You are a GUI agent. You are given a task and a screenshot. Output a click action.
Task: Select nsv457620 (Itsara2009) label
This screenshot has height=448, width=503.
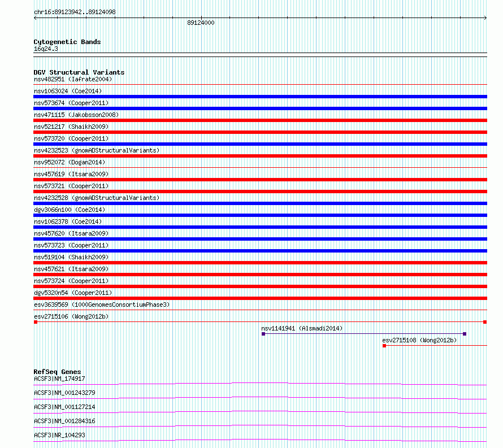pyautogui.click(x=71, y=233)
